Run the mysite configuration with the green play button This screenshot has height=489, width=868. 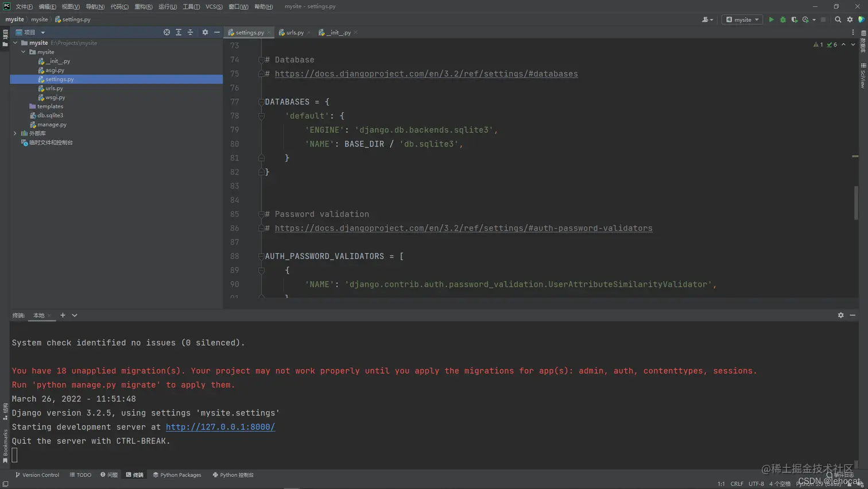771,20
